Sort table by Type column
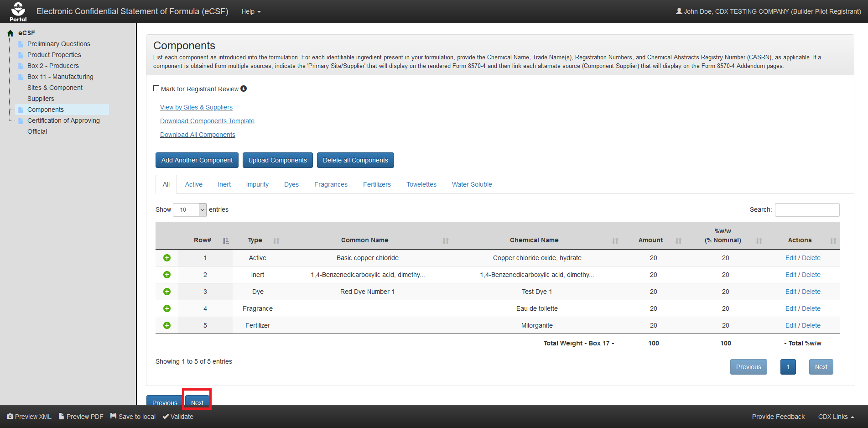The image size is (868, 428). point(276,240)
